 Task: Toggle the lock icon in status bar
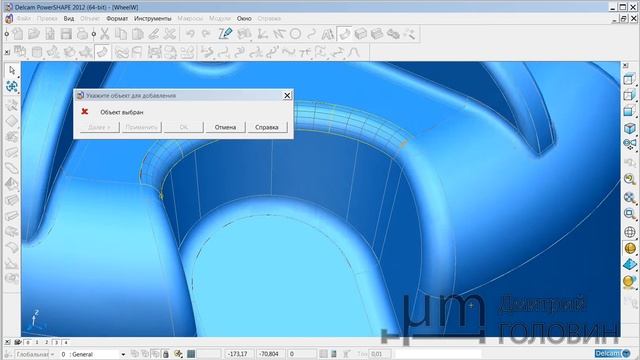point(166,354)
